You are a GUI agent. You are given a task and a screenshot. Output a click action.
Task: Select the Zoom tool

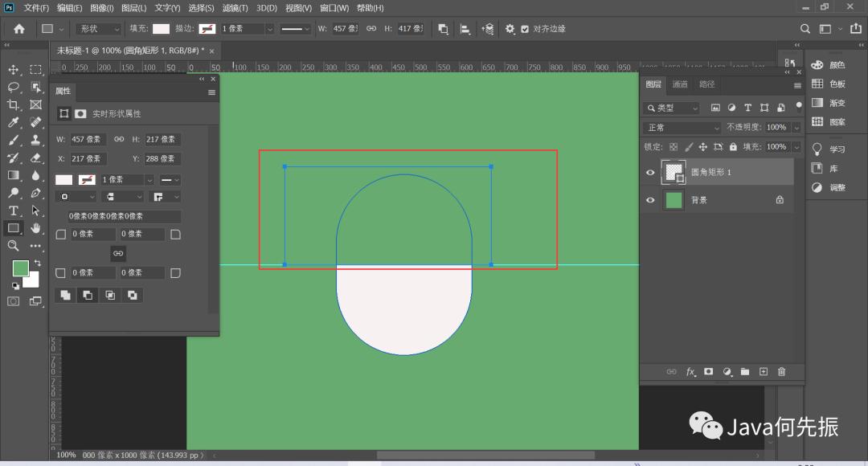click(14, 246)
